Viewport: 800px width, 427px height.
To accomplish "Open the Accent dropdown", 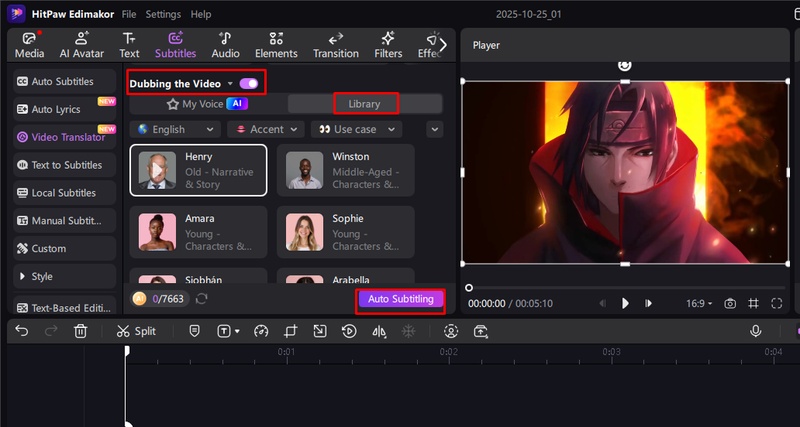I will click(266, 130).
